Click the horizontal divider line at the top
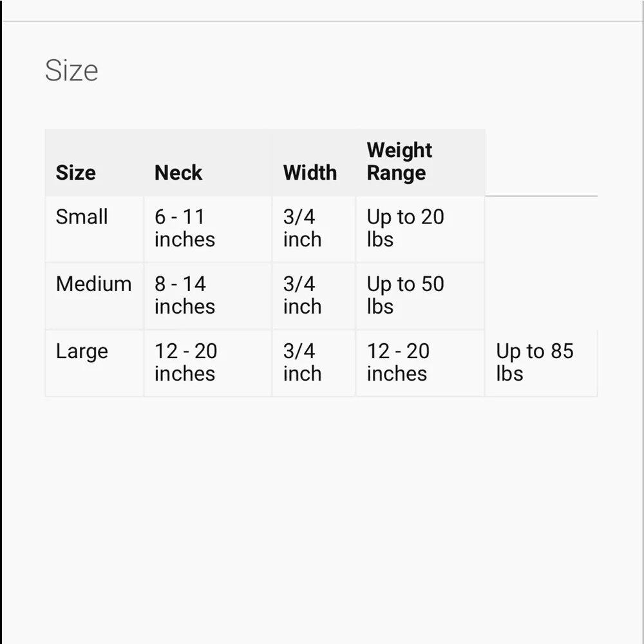This screenshot has height=644, width=644. 322,21
